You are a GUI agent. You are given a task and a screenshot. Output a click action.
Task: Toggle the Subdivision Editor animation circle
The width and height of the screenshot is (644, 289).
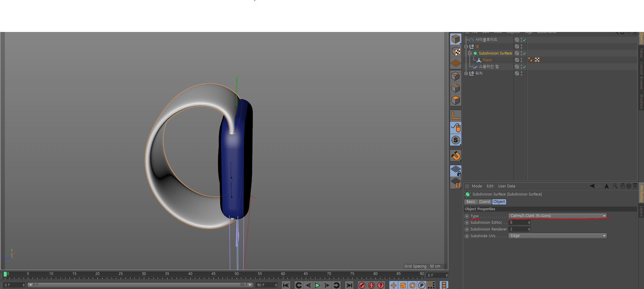tap(467, 222)
